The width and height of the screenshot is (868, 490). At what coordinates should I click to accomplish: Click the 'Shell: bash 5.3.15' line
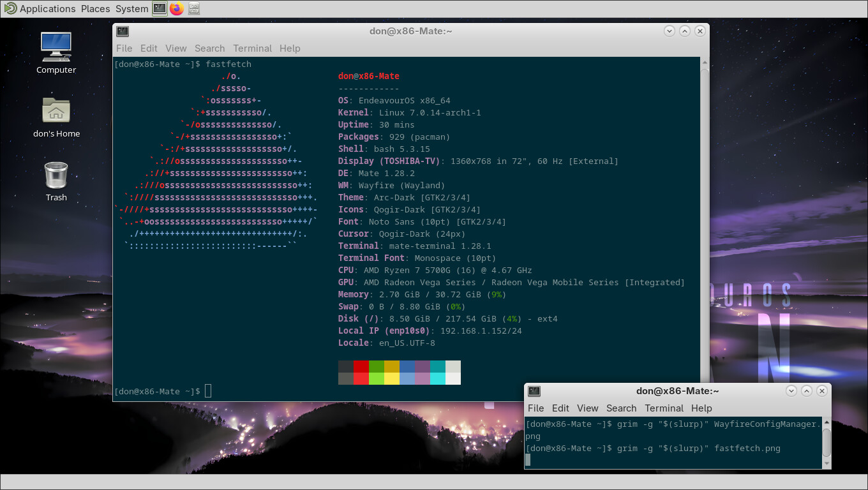click(x=384, y=149)
